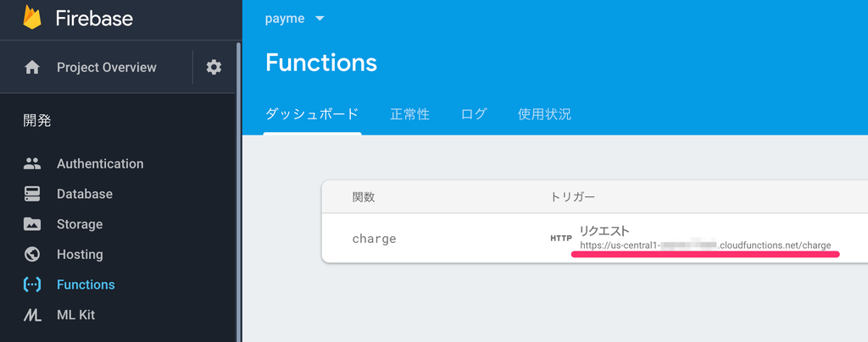Open the ログ tab
Viewport: 868px width, 342px height.
tap(474, 114)
